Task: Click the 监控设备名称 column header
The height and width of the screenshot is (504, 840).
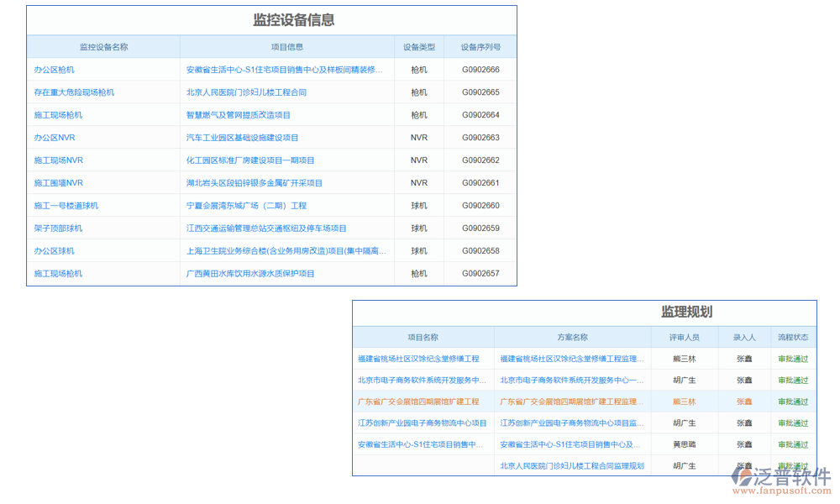Action: 102,47
